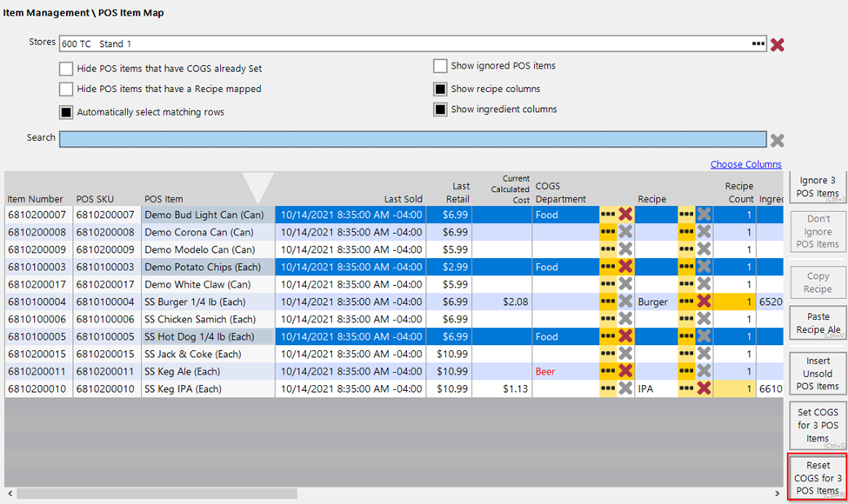Viewport: 848px width, 504px height.
Task: Sort by the COGS Department column header
Action: pyautogui.click(x=561, y=192)
